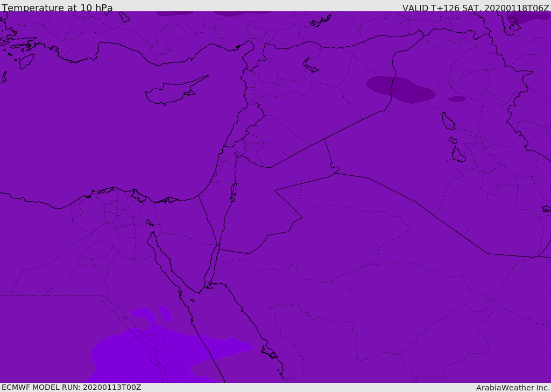551x392 pixels.
Task: Click the 'VALID T+126 SAT. 20200118T06Z' label
Action: coord(476,8)
